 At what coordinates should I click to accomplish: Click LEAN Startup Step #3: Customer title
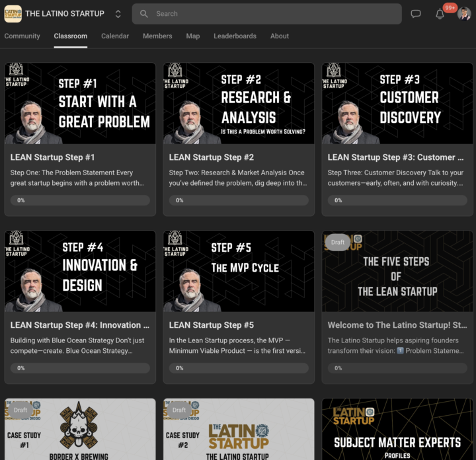(395, 157)
